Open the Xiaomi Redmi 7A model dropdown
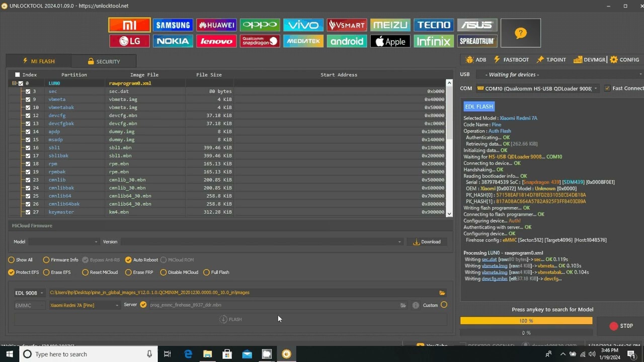This screenshot has width=644, height=362. coord(84,305)
